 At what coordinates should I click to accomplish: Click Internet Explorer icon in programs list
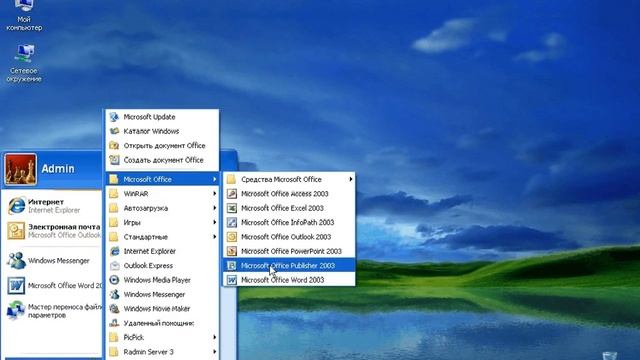pyautogui.click(x=114, y=251)
